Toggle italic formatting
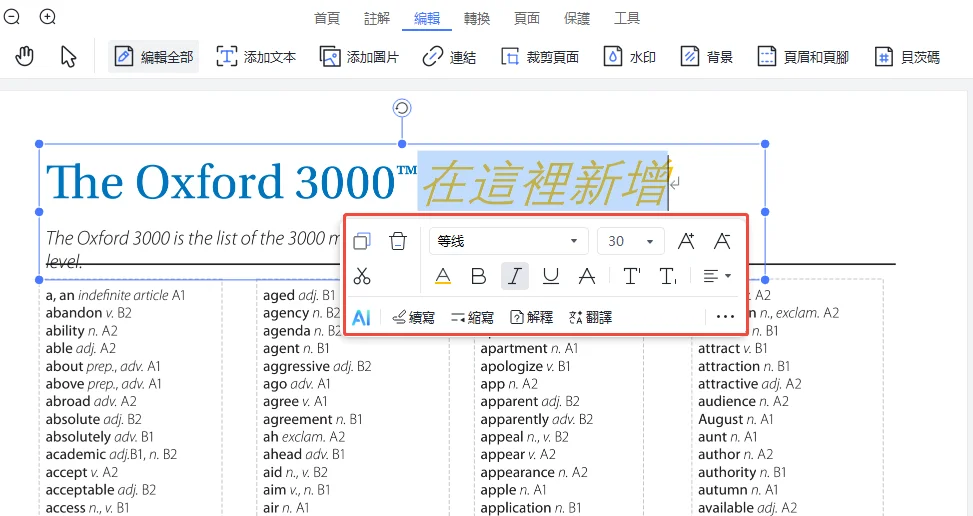The image size is (973, 516). [x=514, y=276]
